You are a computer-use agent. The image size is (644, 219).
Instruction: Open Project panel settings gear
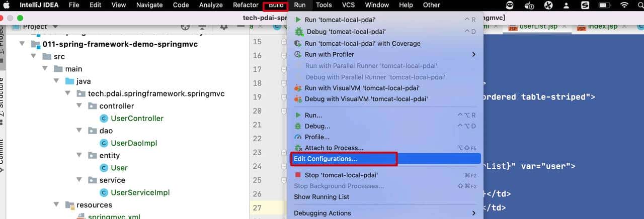[x=224, y=27]
